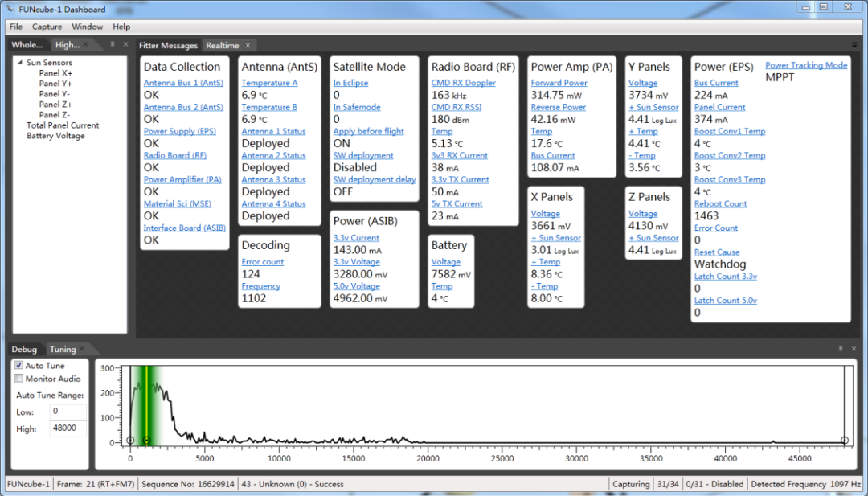Viewport: 868px width, 496px height.
Task: Click the Reboot Count link
Action: (721, 203)
